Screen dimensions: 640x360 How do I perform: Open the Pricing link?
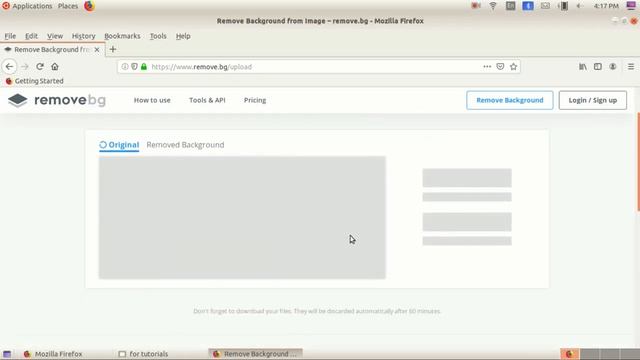255,100
